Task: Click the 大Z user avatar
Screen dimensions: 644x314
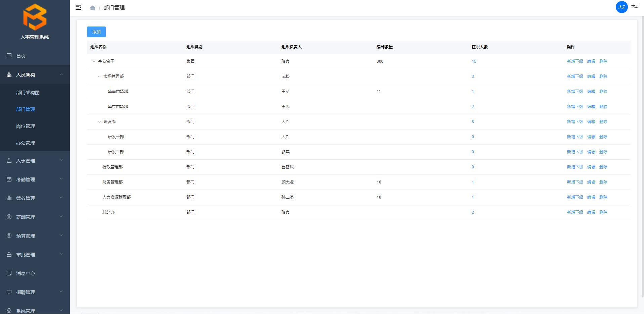Action: (x=621, y=7)
